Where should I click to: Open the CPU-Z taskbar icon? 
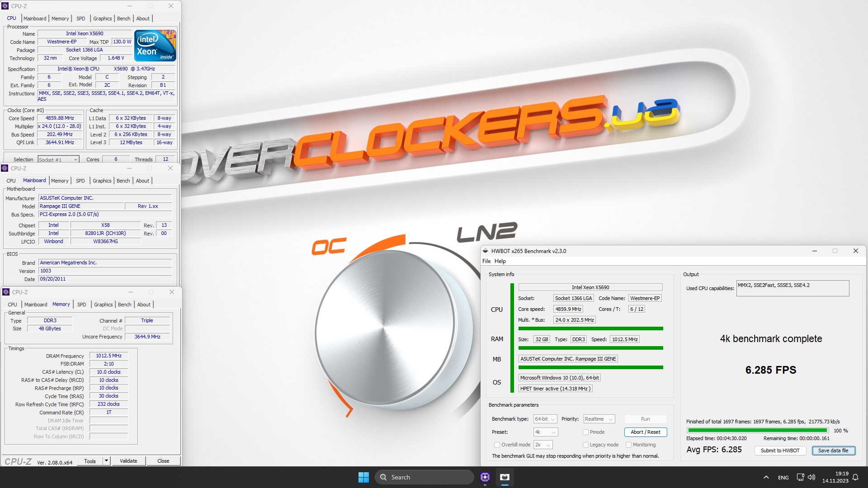(485, 477)
